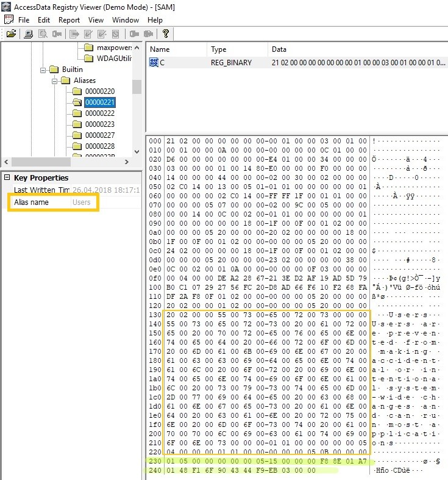Click the tree horizontal scroll left arrow
Screen dimensions: 448x480
point(6,162)
